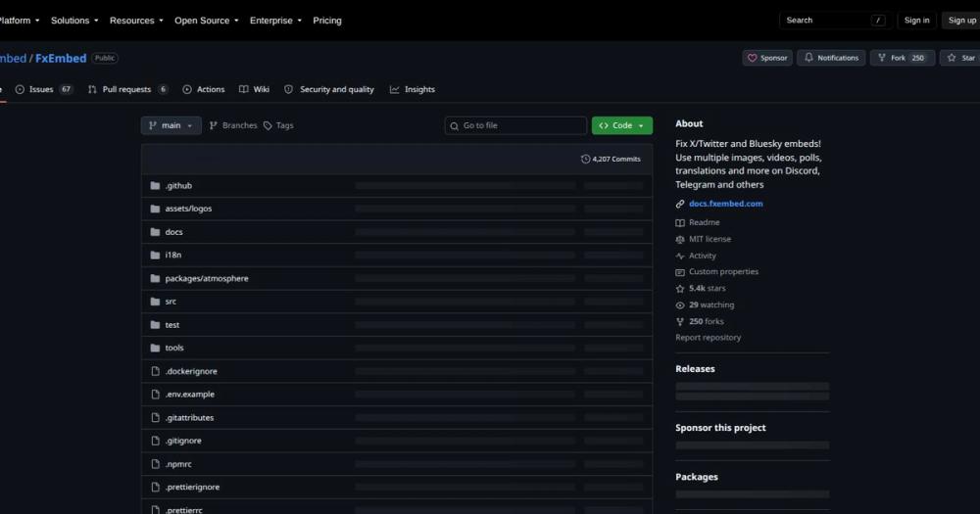Open the Branches link
Screen dimensions: 980x514
pyautogui.click(x=233, y=125)
